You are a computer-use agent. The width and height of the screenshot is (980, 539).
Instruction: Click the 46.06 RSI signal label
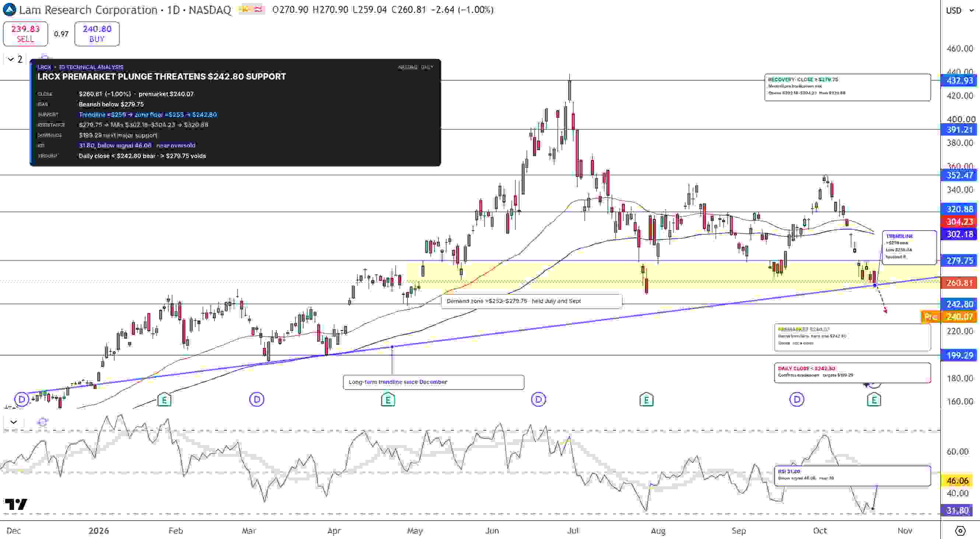958,480
